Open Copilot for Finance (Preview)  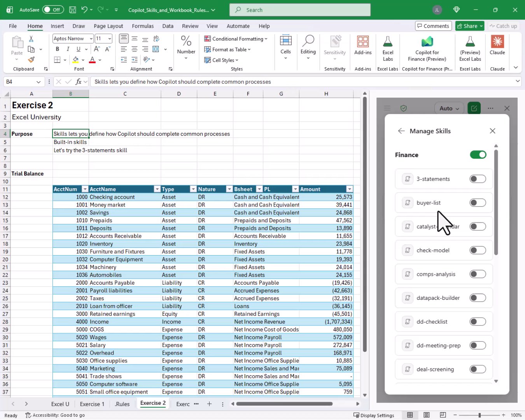[x=427, y=48]
